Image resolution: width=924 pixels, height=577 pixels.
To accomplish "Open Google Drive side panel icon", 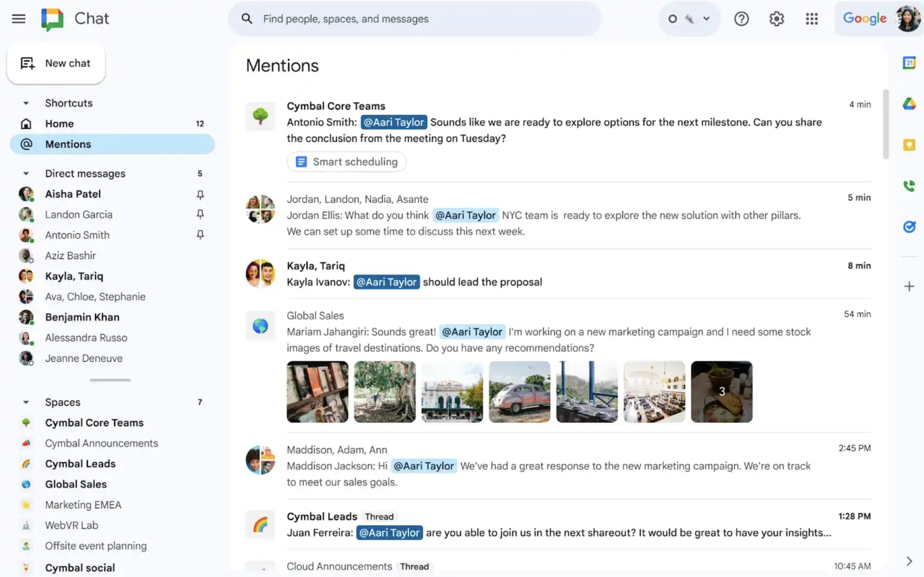I will [x=909, y=104].
